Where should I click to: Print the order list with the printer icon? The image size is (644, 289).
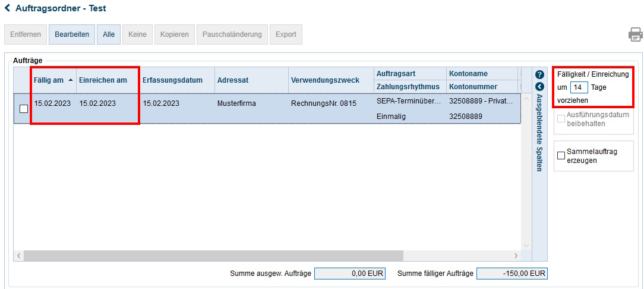pyautogui.click(x=635, y=34)
